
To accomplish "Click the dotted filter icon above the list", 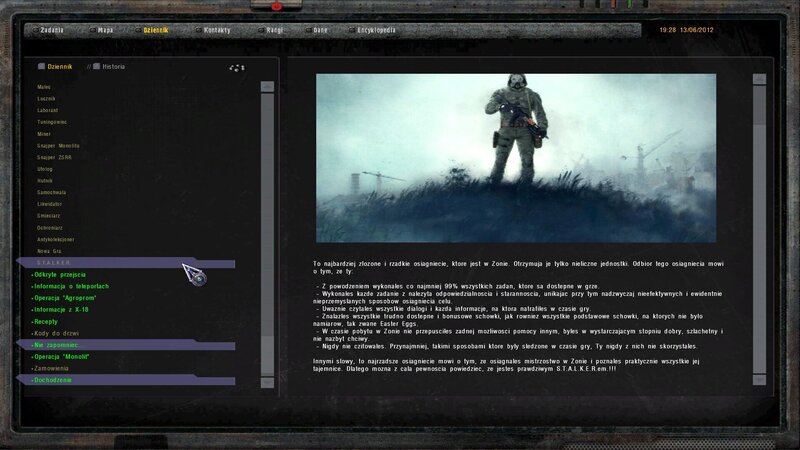I will (237, 67).
